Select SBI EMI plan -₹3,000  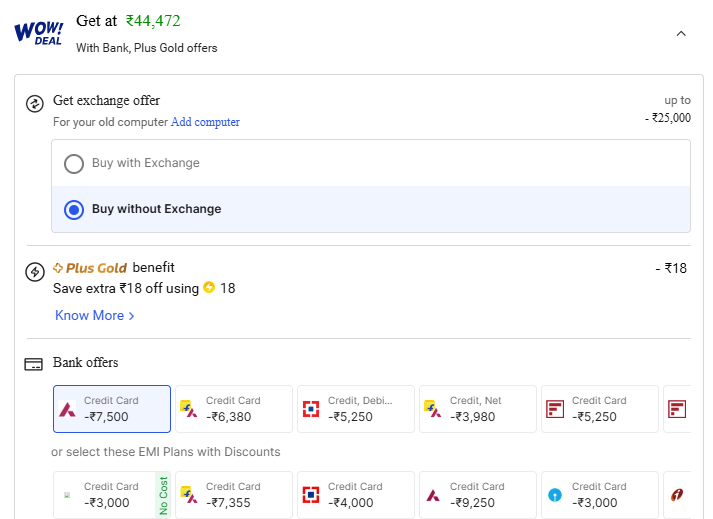[x=600, y=495]
